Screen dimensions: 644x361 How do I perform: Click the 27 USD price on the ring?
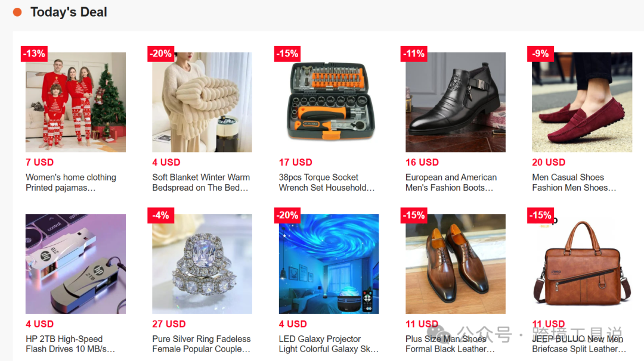point(169,324)
